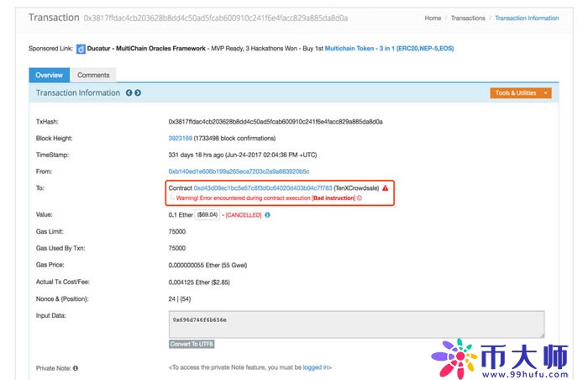The image size is (588, 380).
Task: Click the transaction hash in the page header
Action: pyautogui.click(x=216, y=18)
